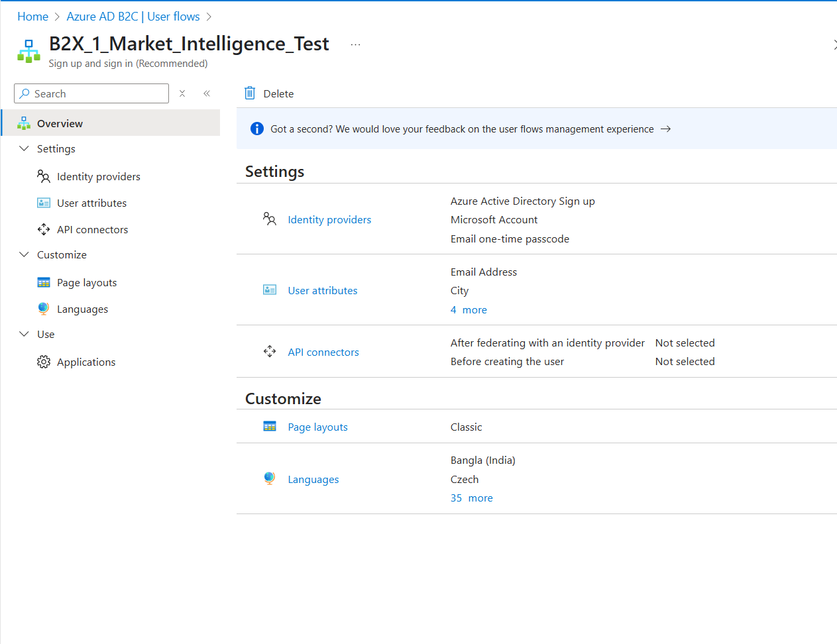The image size is (837, 644).
Task: Collapse the Use section in the sidebar
Action: (x=25, y=334)
